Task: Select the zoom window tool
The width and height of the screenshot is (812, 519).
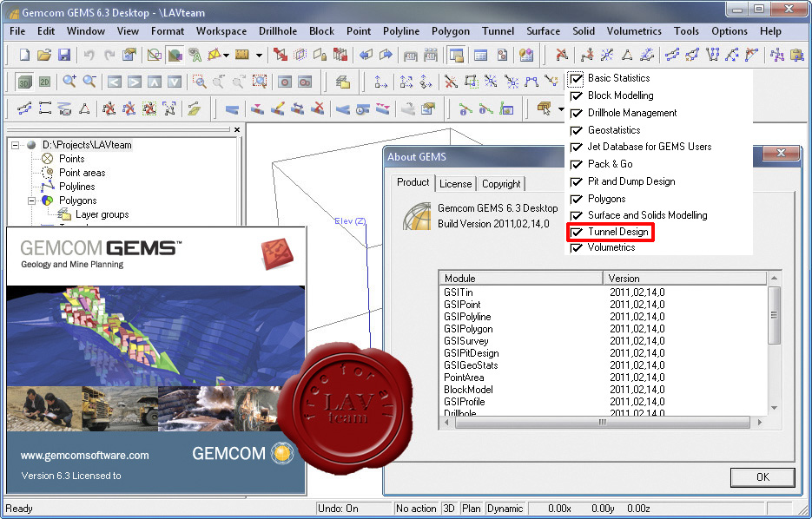Action: [x=200, y=82]
